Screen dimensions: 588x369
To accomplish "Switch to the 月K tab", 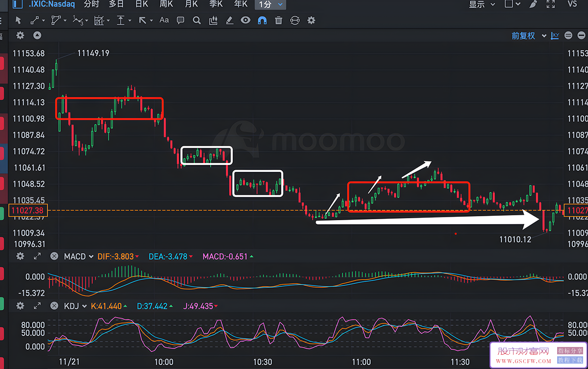I will [x=191, y=4].
